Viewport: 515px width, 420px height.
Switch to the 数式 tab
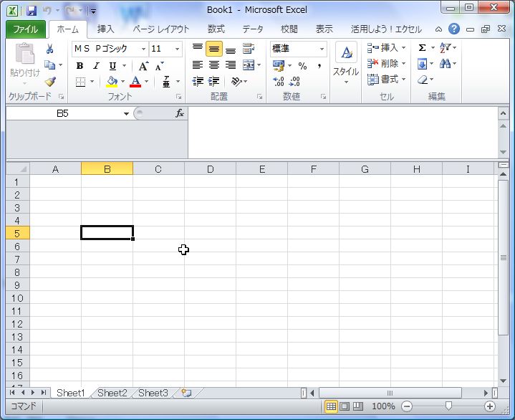[216, 29]
